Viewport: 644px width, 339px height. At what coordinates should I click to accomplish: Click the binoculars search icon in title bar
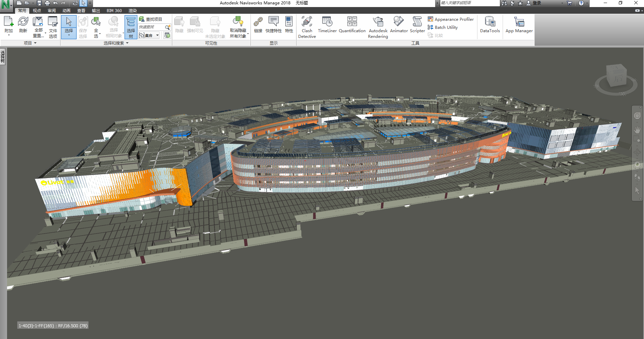pyautogui.click(x=504, y=3)
